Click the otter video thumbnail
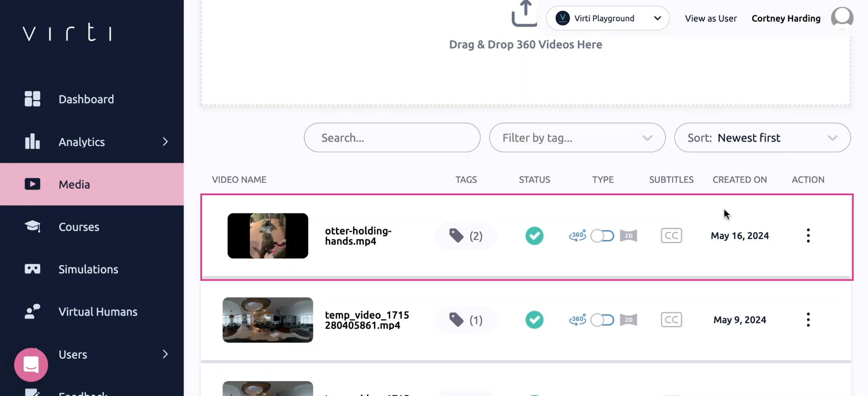868x396 pixels. (268, 236)
